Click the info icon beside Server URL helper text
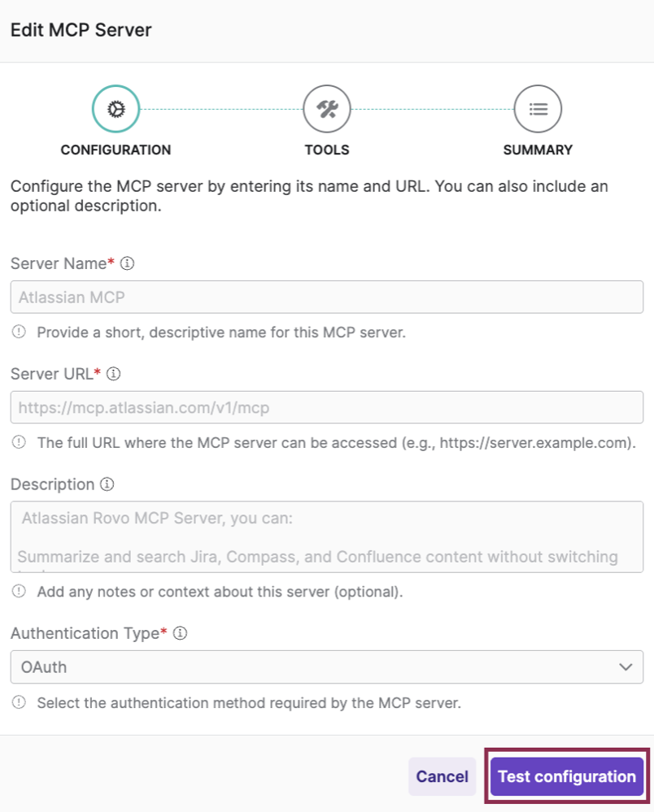Screen dimensions: 654x812 coord(18,442)
